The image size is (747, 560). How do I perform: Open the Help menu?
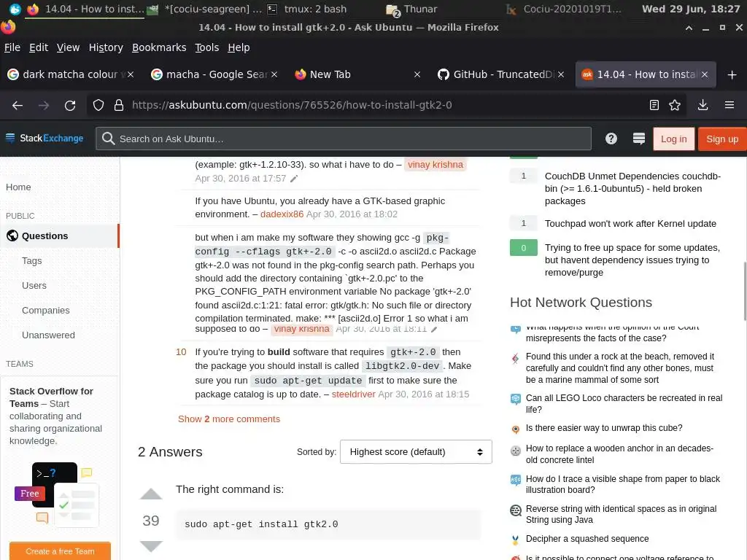[x=239, y=47]
